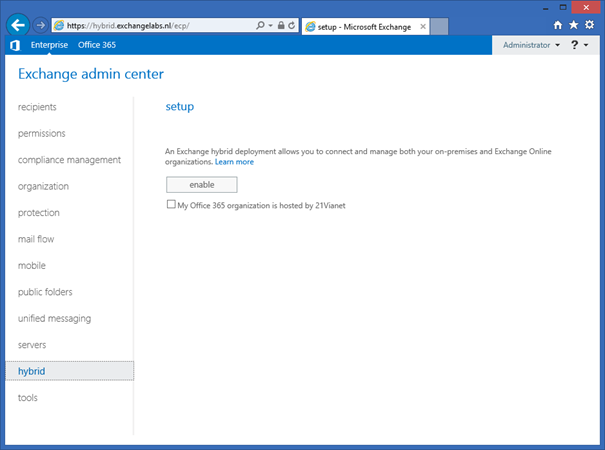
Task: Open the help question mark dropdown
Action: tap(578, 45)
